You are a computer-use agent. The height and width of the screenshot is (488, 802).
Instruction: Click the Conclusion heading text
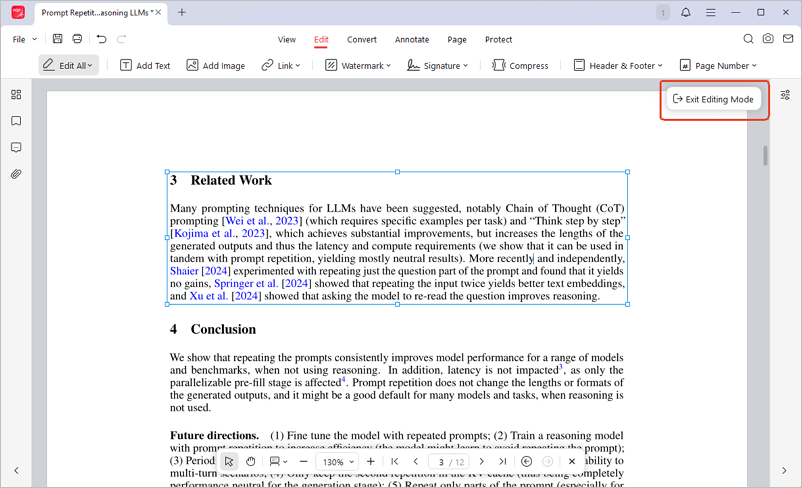(x=223, y=329)
